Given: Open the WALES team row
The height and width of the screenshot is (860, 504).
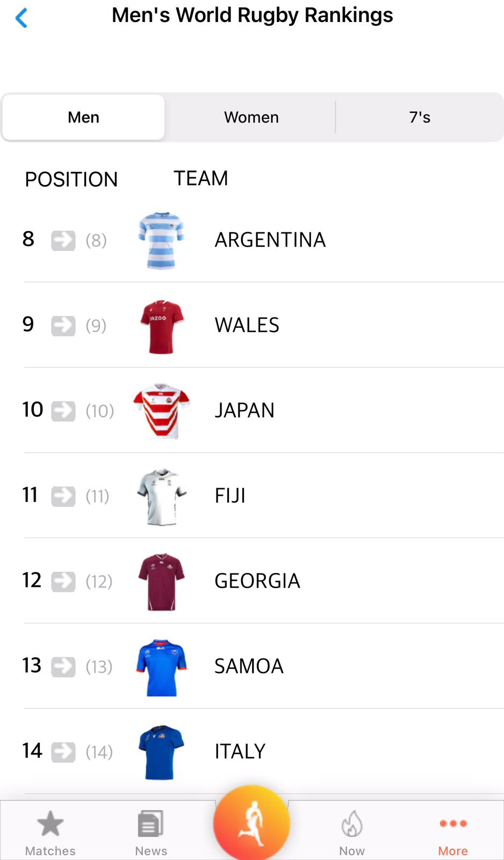Looking at the screenshot, I should (247, 325).
